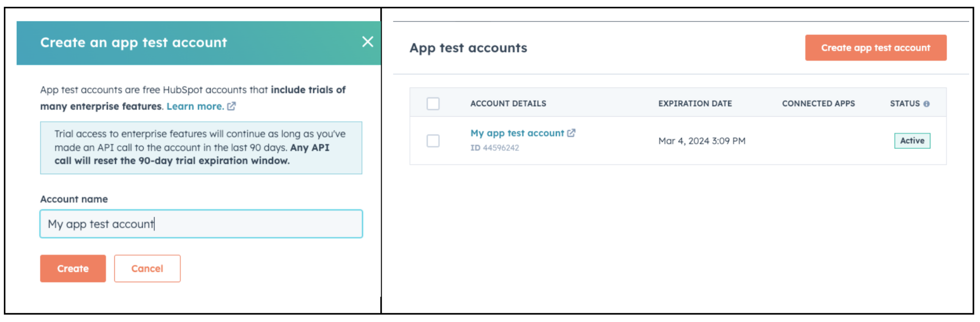This screenshot has width=980, height=322.
Task: Cancel the app test account creation
Action: point(147,268)
